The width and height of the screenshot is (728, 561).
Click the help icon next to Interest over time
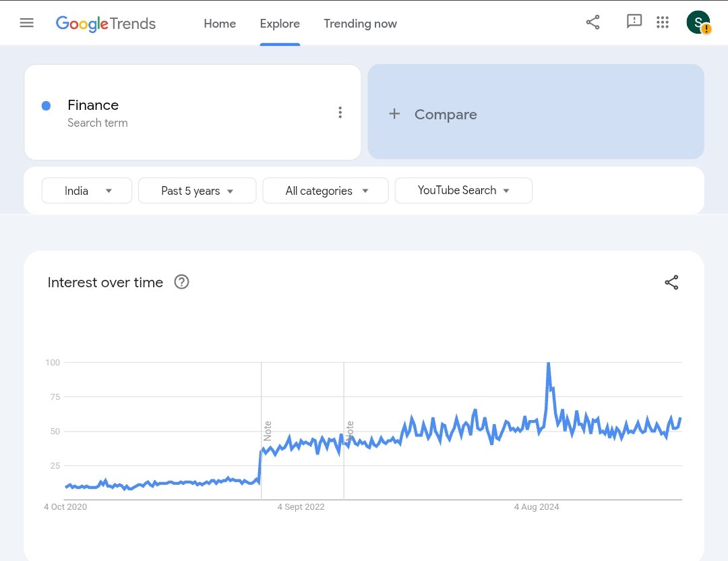tap(181, 282)
